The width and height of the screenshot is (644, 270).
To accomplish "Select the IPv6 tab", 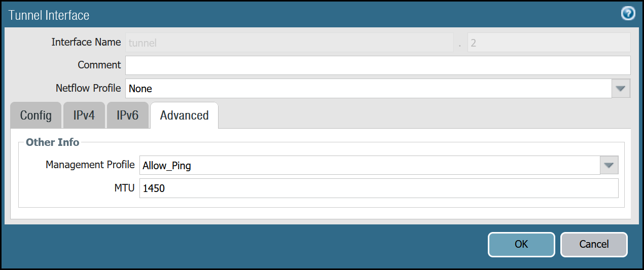I will click(127, 115).
